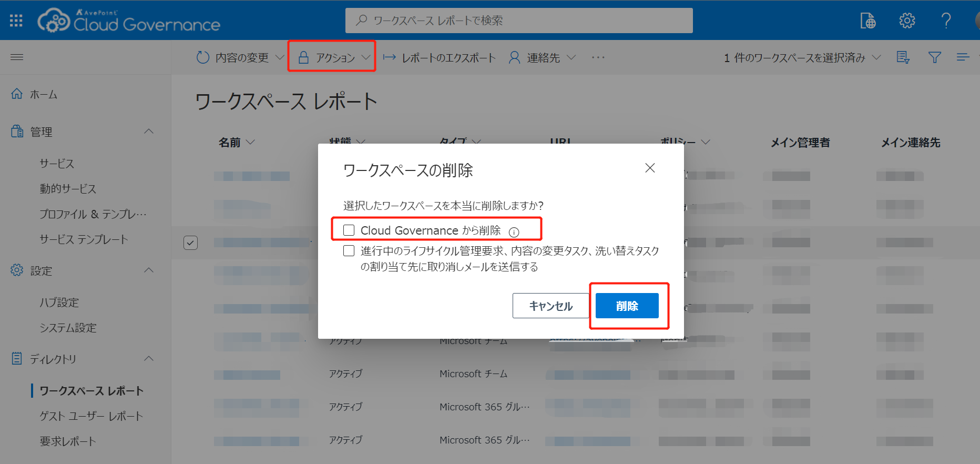Open 動的サービス in the sidebar
This screenshot has height=464, width=980.
pyautogui.click(x=68, y=189)
